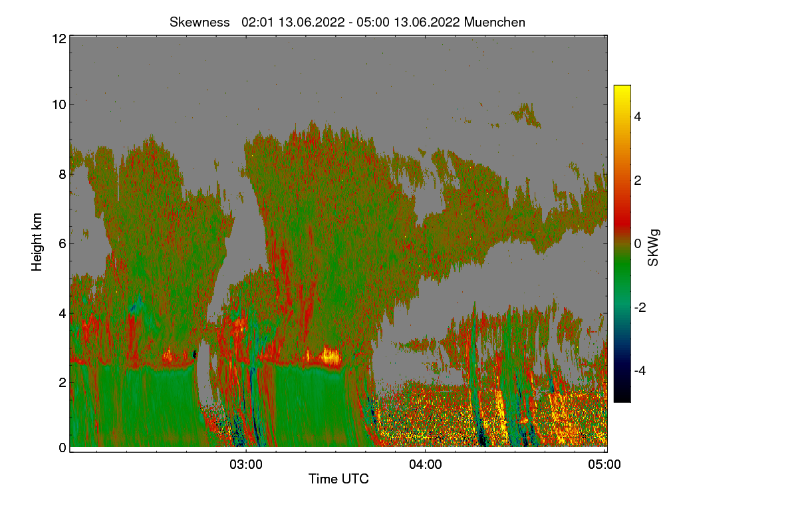Click the height axis 2 tick label

(63, 382)
